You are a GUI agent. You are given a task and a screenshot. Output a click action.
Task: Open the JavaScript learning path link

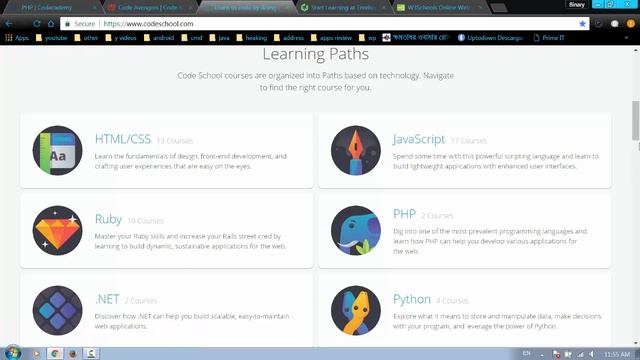click(419, 139)
